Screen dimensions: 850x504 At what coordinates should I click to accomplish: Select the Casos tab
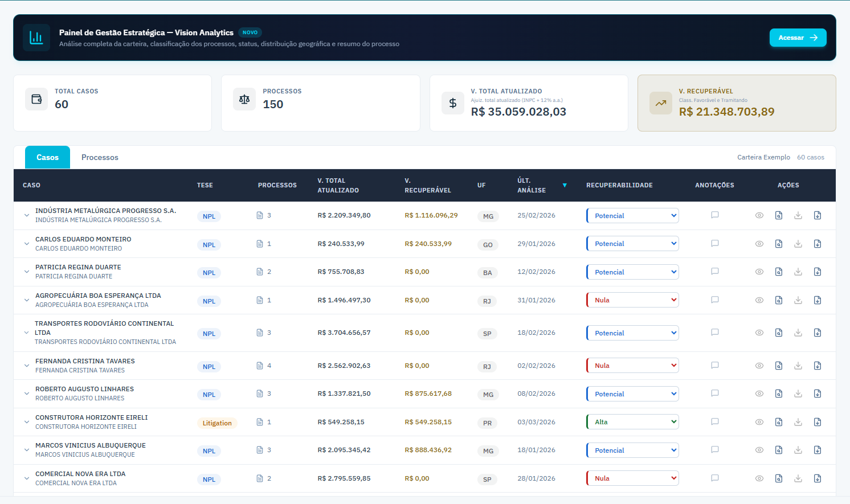47,157
